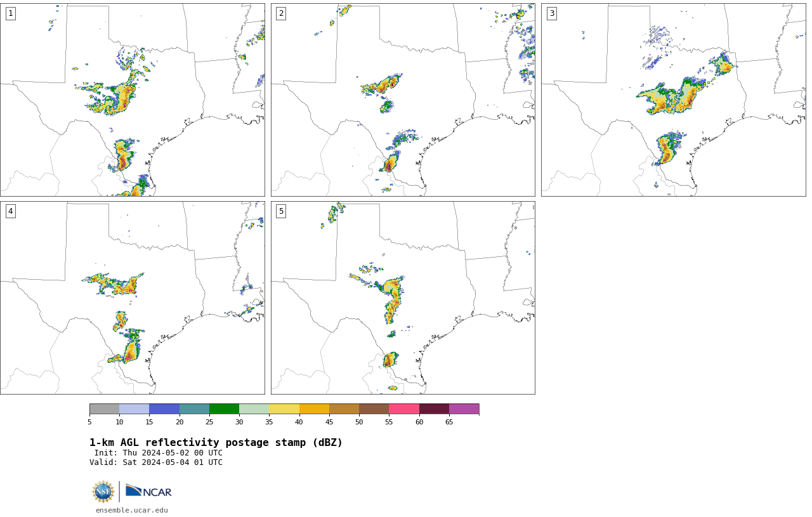Click the colorbar tick label 20
The width and height of the screenshot is (812, 517).
click(180, 422)
